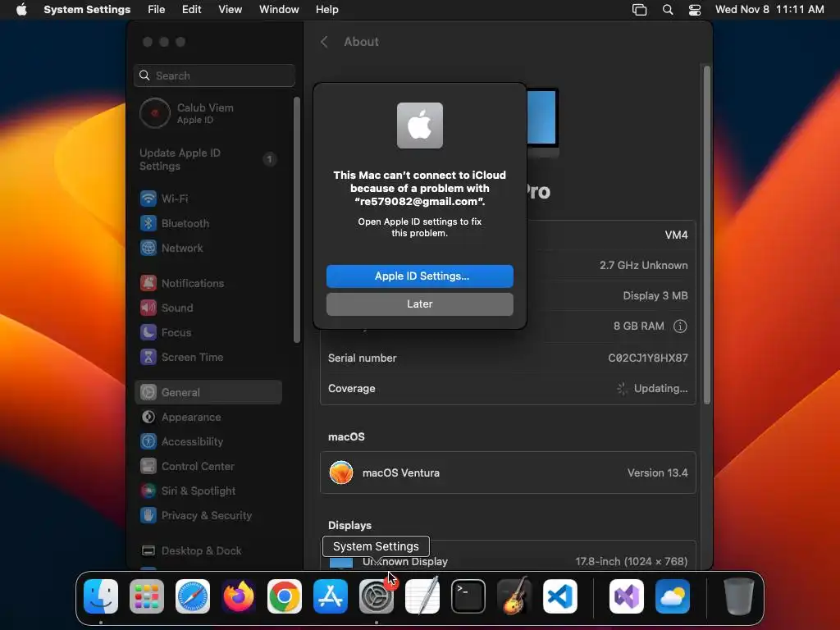Open Focus settings icon
The height and width of the screenshot is (630, 840).
point(148,332)
